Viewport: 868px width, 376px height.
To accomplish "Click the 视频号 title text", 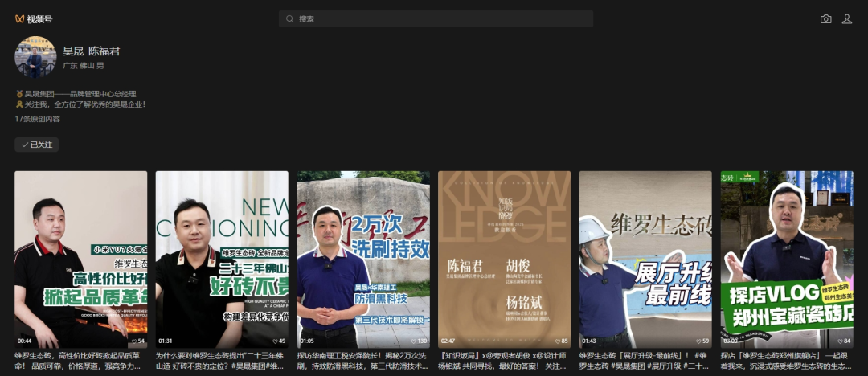I will 39,18.
